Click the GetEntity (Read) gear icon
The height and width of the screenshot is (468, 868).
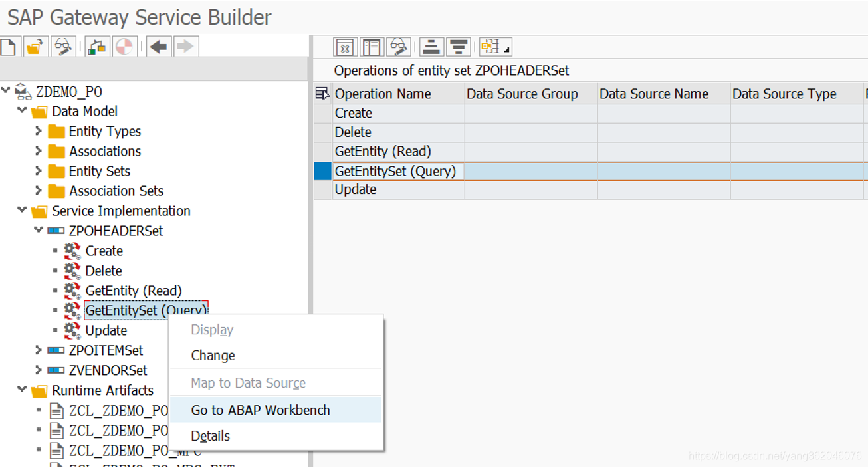point(72,291)
